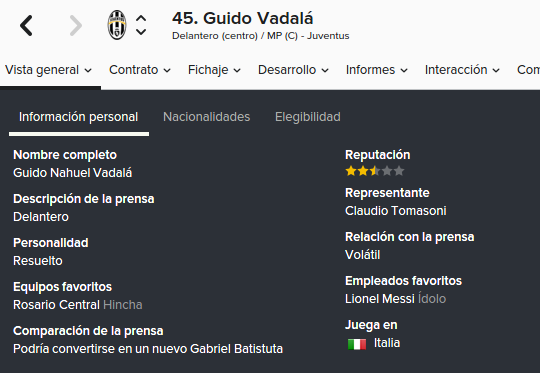
Task: Switch to the Nacionalidades tab
Action: click(x=207, y=117)
